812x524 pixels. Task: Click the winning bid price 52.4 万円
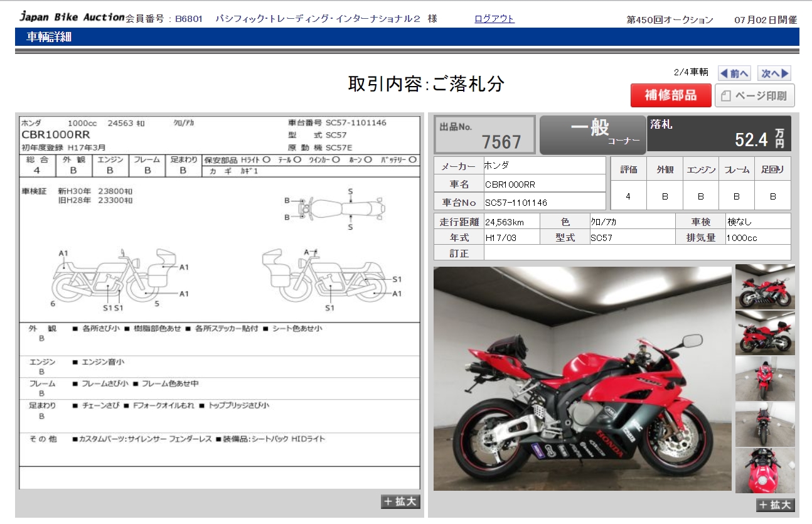[x=759, y=139]
